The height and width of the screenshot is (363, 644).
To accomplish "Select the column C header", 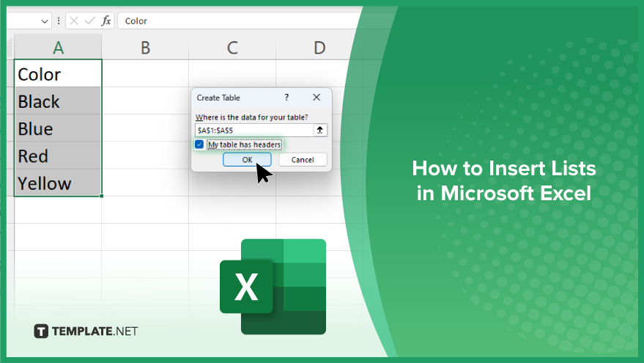I will click(x=232, y=48).
